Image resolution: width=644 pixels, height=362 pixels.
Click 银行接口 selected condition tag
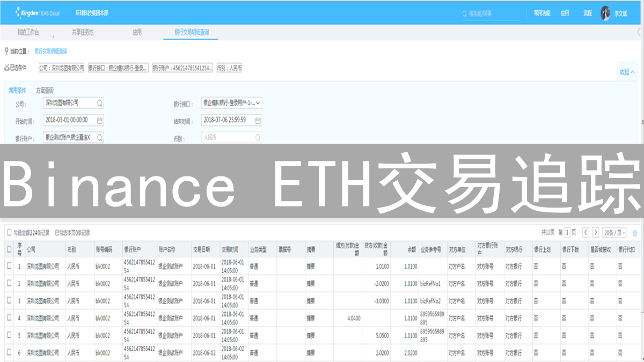point(119,68)
